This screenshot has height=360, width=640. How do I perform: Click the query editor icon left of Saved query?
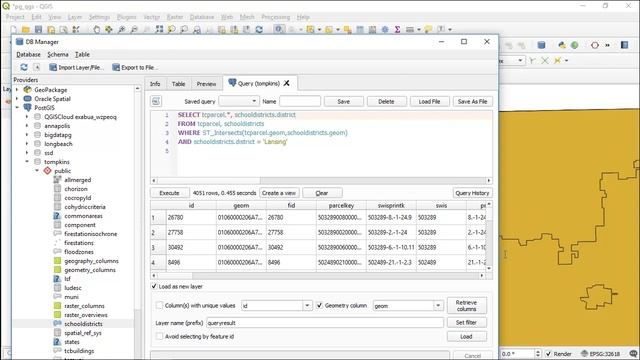pos(156,101)
